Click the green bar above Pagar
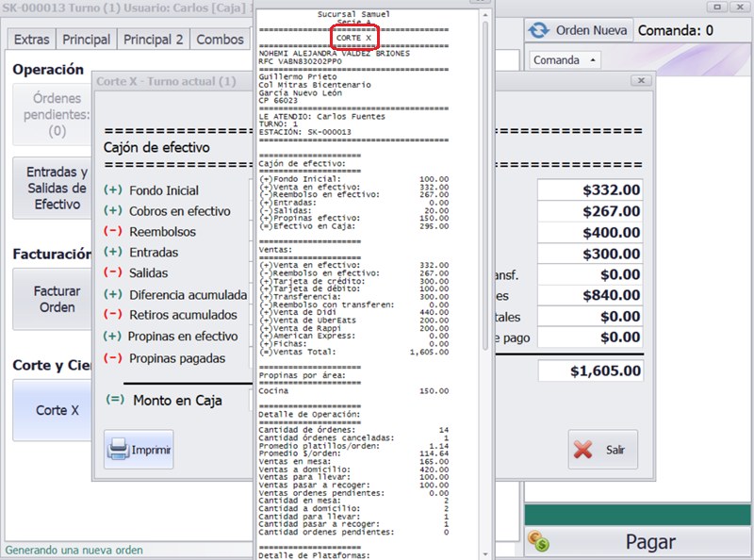The image size is (754, 560). [x=639, y=515]
